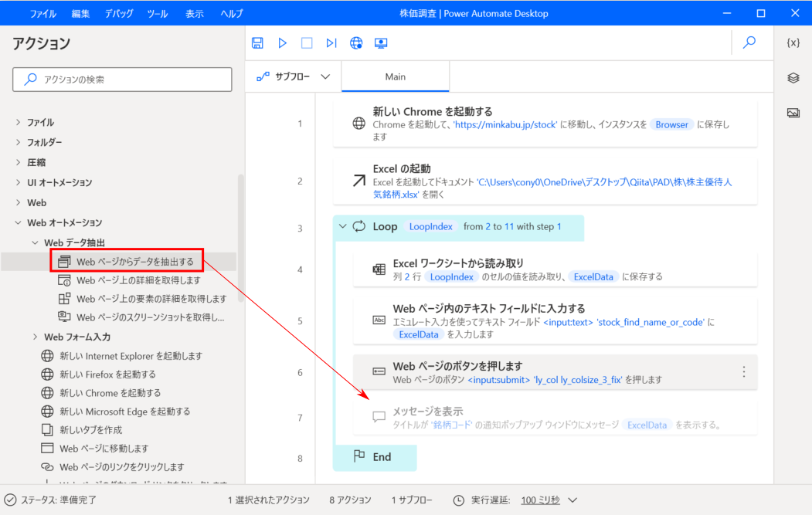Open the 編集 menu
The image size is (812, 515).
[x=80, y=14]
